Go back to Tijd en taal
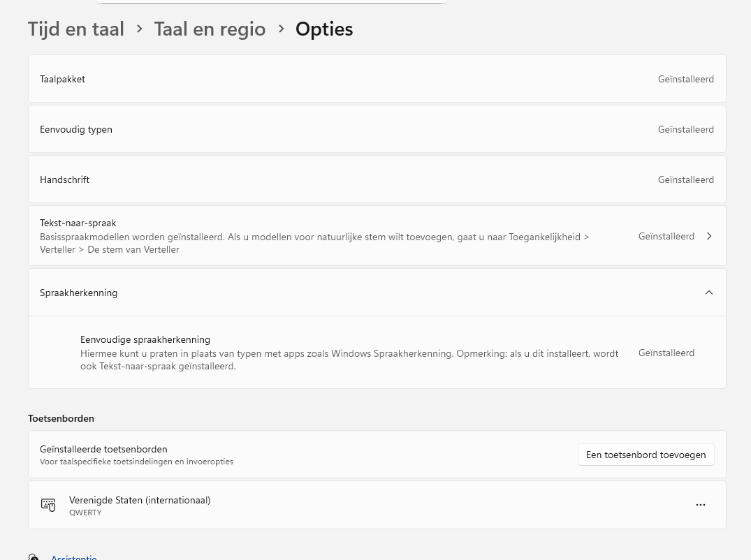 point(76,29)
